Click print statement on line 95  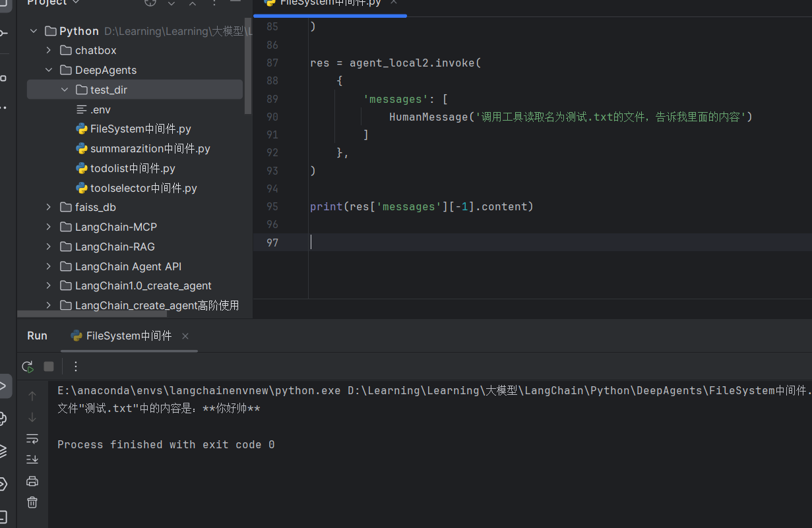[422, 207]
